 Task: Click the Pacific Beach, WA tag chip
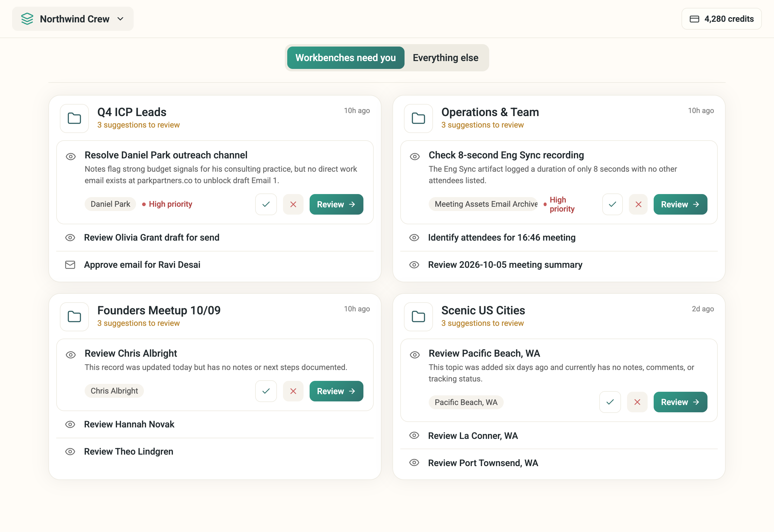(x=466, y=402)
